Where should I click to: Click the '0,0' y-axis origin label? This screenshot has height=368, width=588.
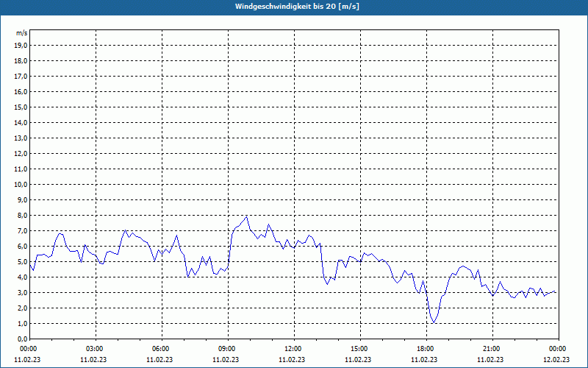coord(23,339)
